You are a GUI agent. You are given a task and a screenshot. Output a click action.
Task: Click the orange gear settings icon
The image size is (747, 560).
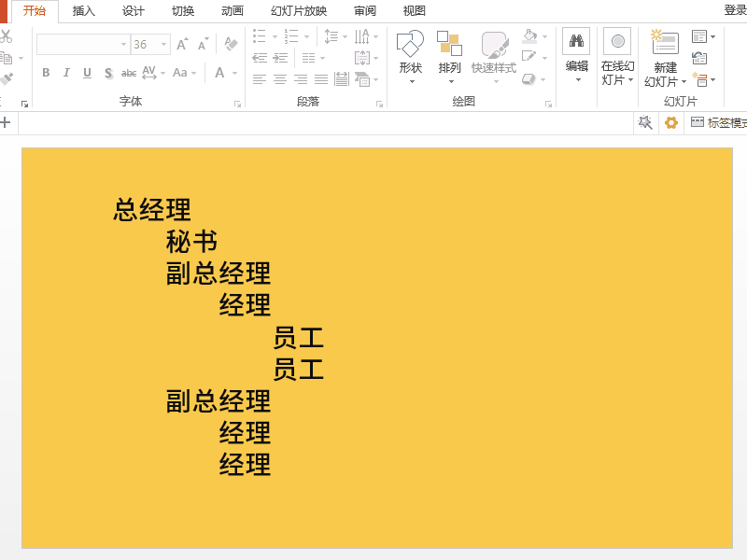coord(670,122)
